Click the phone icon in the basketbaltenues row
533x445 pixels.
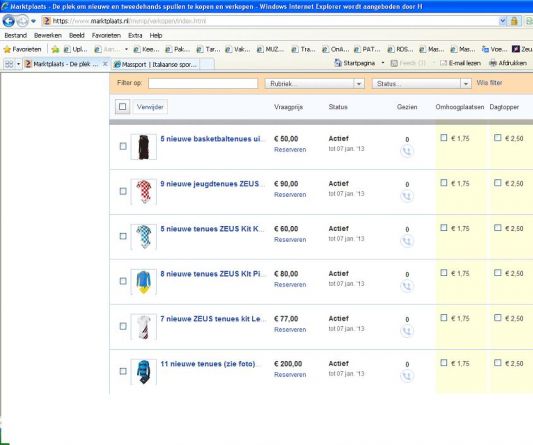[x=407, y=151]
